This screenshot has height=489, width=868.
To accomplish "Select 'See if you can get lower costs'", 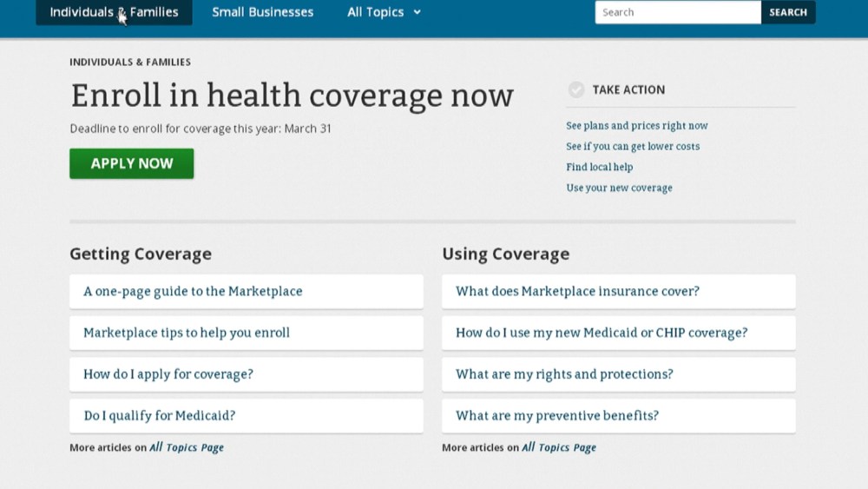I will (x=632, y=147).
